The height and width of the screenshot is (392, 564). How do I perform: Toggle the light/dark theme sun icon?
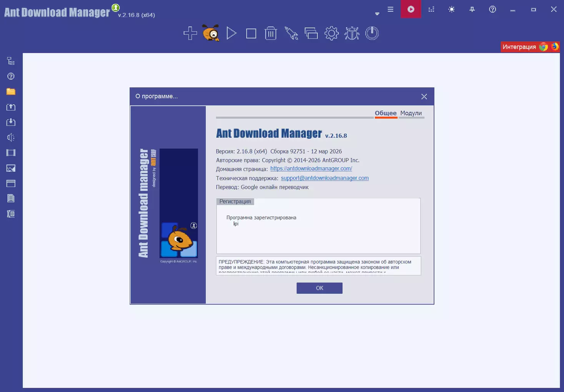452,9
